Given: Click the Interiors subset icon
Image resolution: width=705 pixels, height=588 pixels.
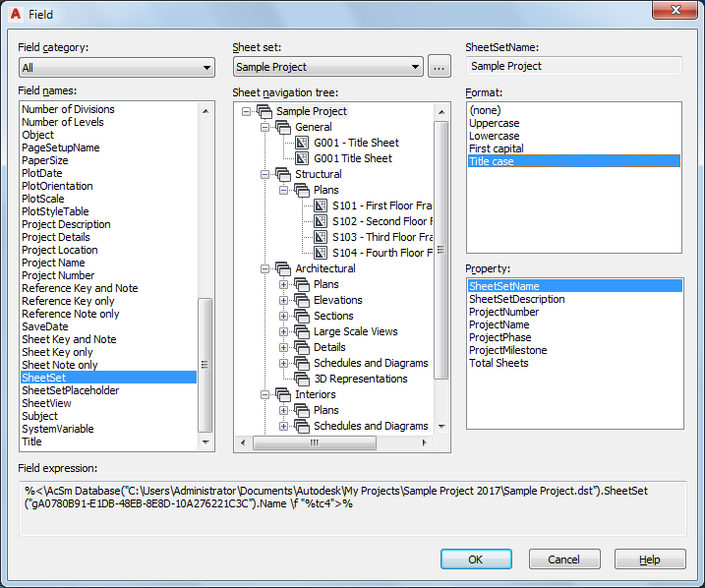Looking at the screenshot, I should point(283,394).
